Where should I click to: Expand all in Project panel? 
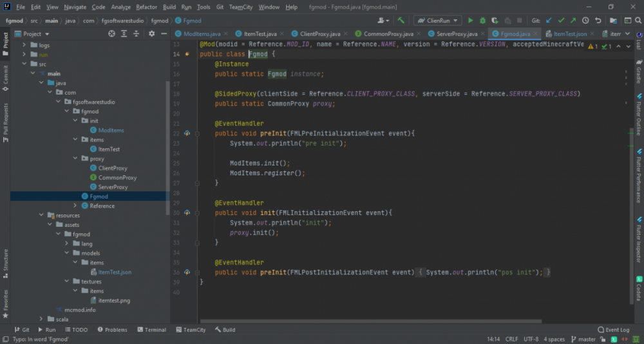pyautogui.click(x=124, y=33)
